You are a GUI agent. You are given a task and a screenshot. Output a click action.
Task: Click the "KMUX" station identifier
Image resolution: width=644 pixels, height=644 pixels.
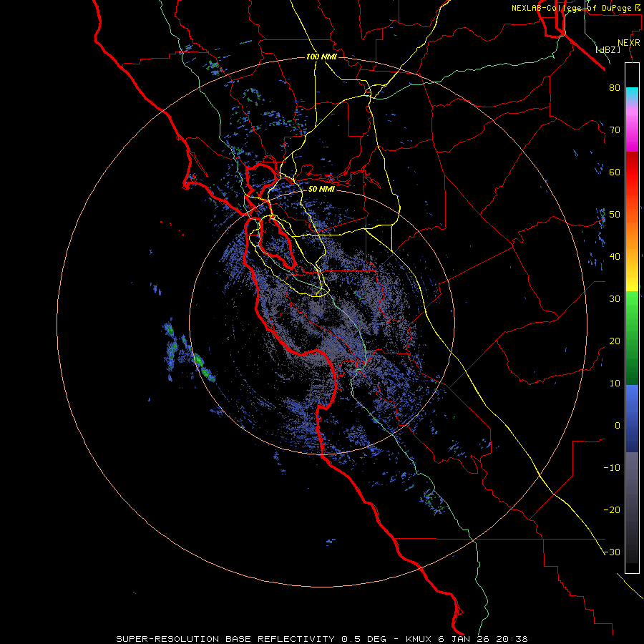419,639
